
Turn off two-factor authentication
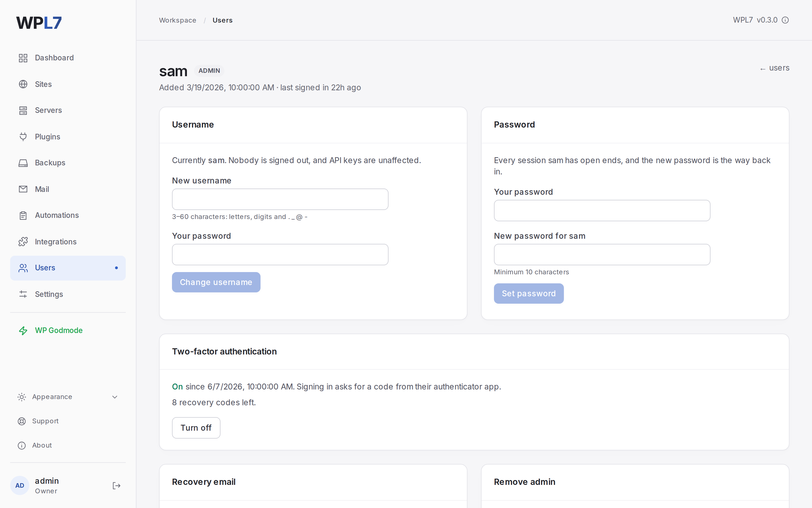[x=196, y=428]
